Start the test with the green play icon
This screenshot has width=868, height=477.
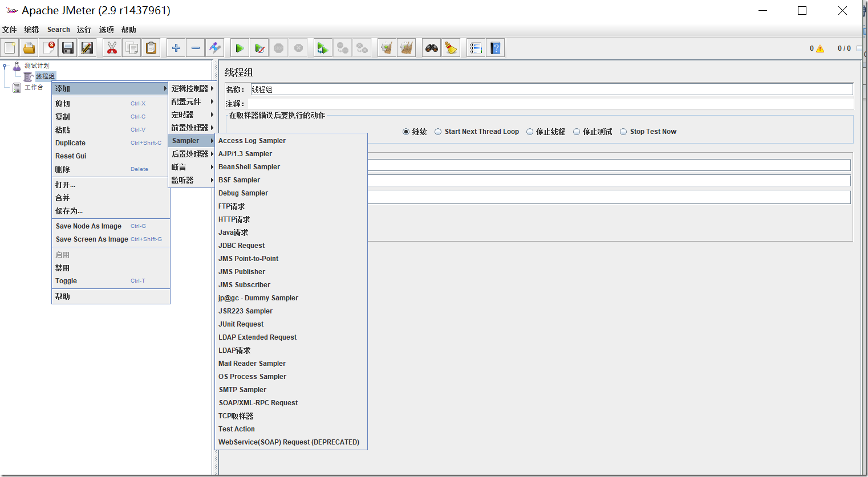tap(240, 48)
